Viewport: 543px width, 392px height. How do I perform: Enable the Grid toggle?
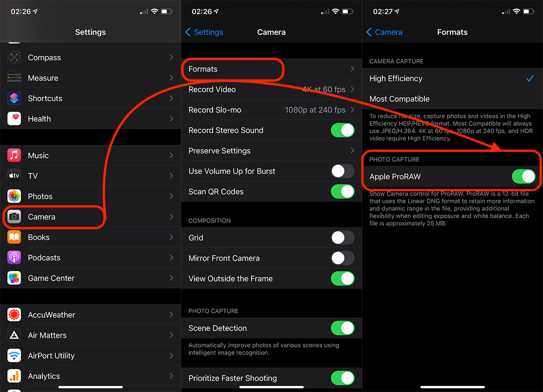click(343, 238)
